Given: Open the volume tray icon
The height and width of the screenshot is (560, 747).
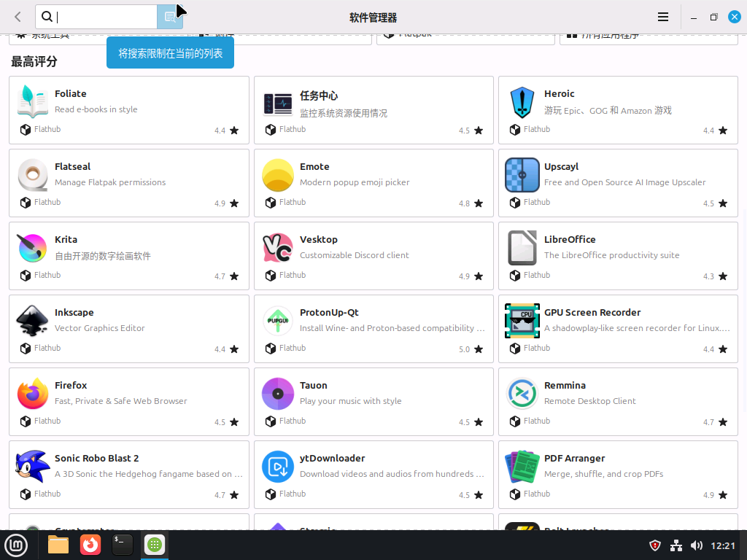Looking at the screenshot, I should coord(697,545).
